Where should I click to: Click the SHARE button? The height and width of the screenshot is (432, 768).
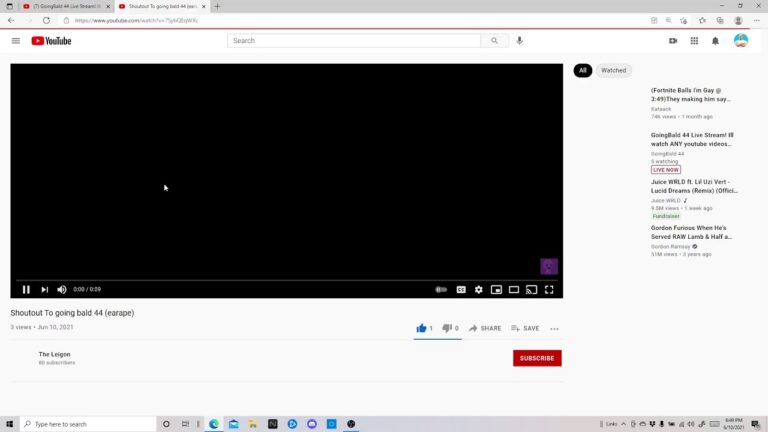click(x=485, y=328)
